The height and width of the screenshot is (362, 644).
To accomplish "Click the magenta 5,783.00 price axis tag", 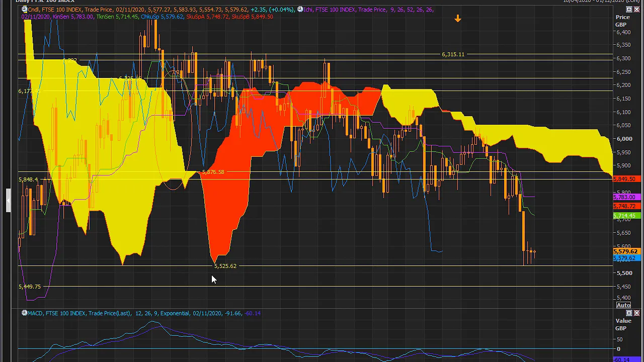I will 626,198.
